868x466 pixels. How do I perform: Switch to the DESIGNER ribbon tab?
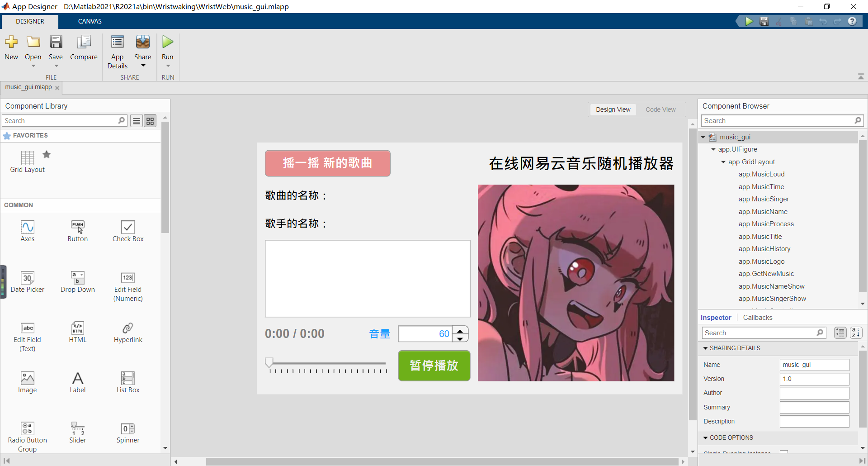(x=30, y=21)
